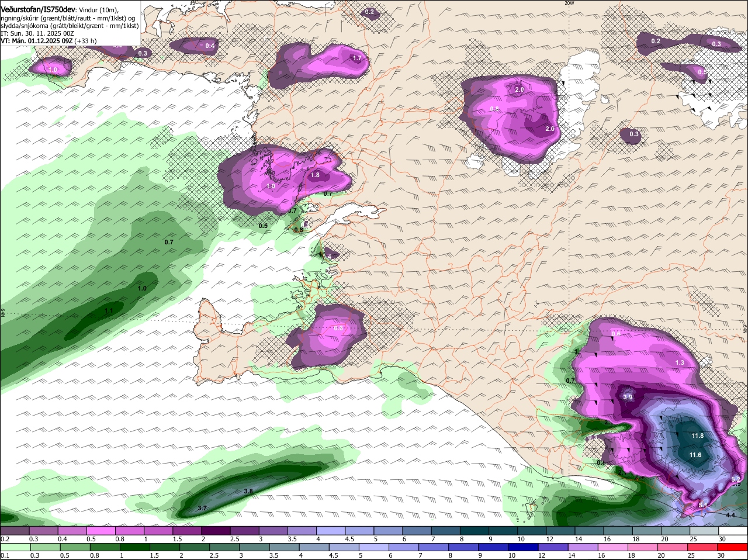
Task: Click the bright pink 0.5 snow legend swatch
Action: [101, 531]
